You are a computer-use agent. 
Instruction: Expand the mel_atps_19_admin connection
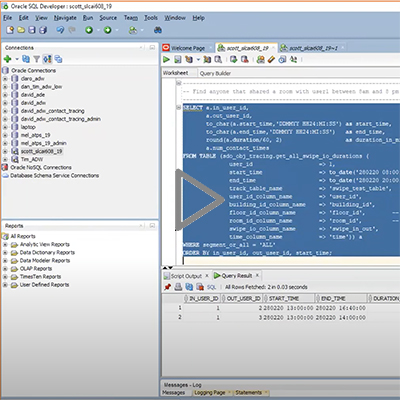5,143
